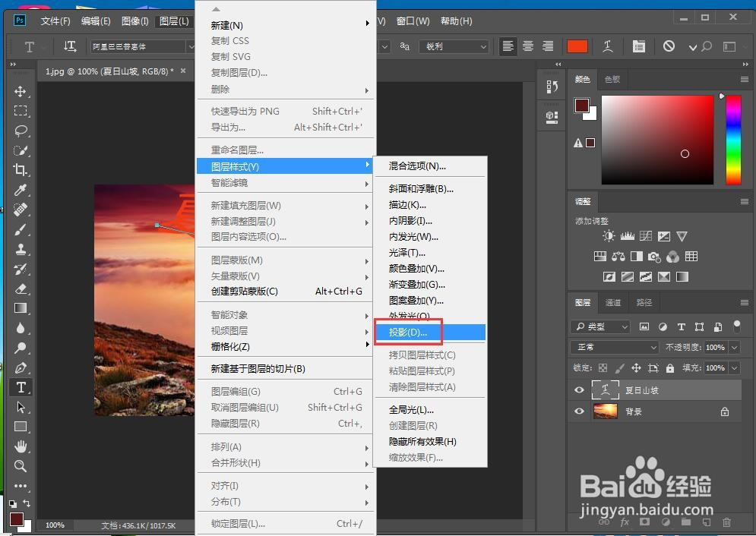The height and width of the screenshot is (536, 756).
Task: Toggle the pixel layer filter
Action: tap(644, 326)
